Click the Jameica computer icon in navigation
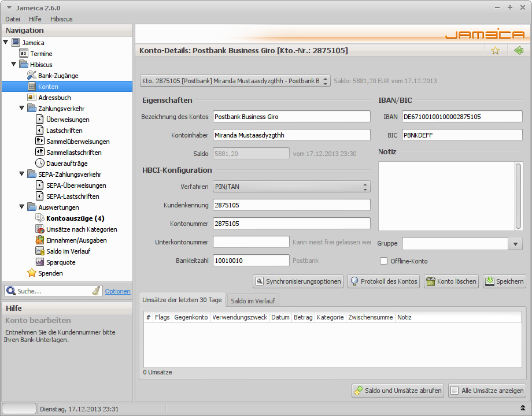This screenshot has height=416, width=532. point(16,42)
